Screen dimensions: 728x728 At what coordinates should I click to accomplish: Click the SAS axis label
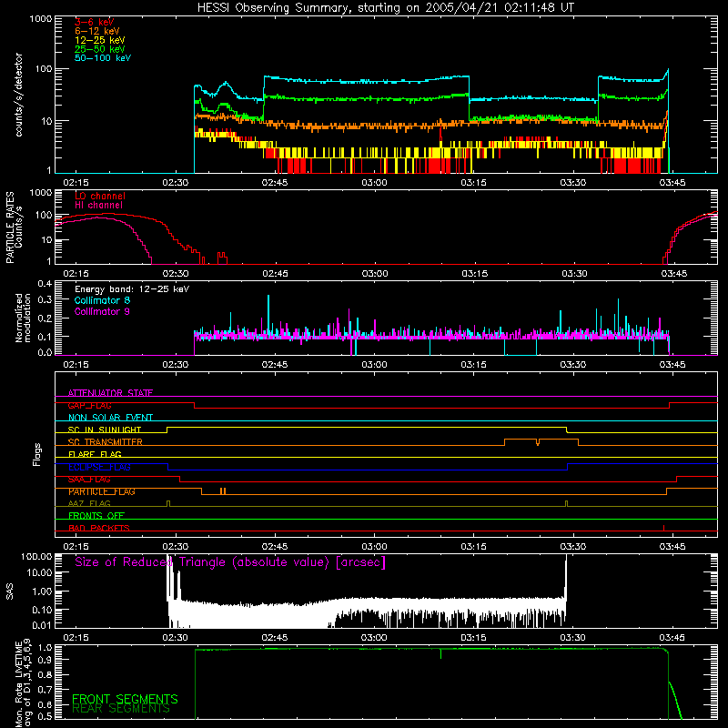point(10,592)
